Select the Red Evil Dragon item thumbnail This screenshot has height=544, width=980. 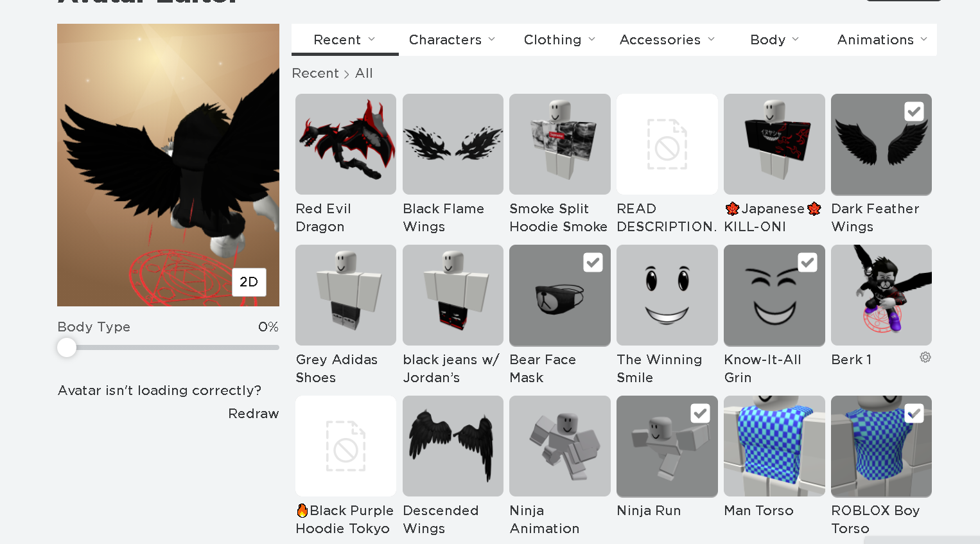coord(346,145)
